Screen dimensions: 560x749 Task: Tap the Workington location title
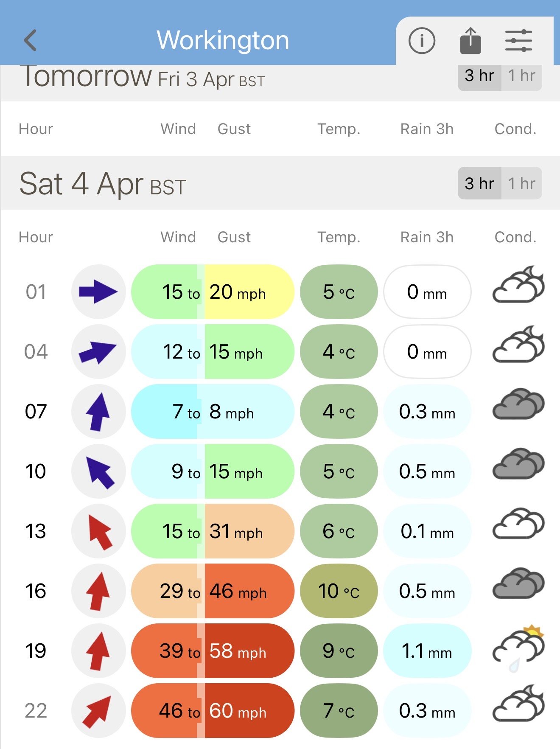pyautogui.click(x=223, y=40)
